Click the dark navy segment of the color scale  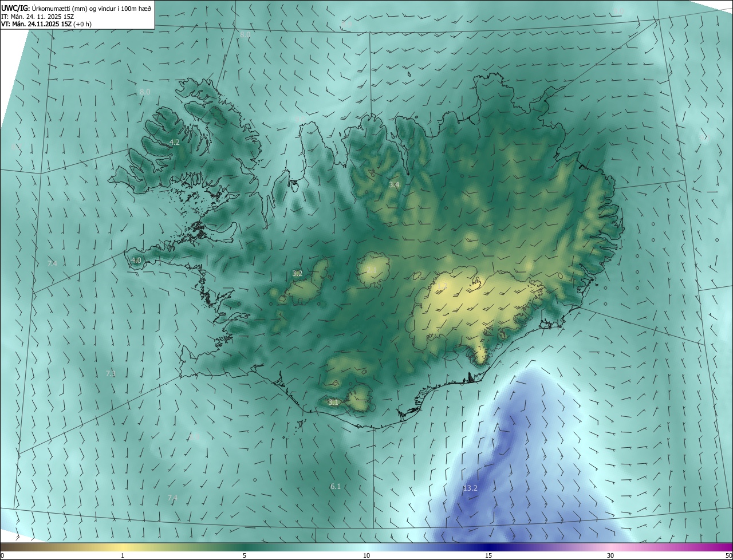pos(488,547)
